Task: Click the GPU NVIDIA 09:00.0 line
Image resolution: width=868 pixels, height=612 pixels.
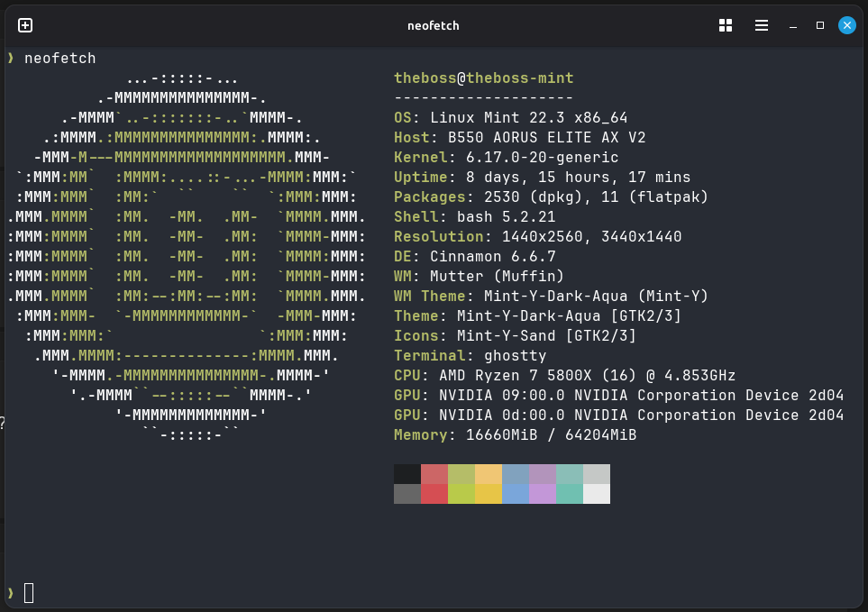Action: tap(619, 396)
